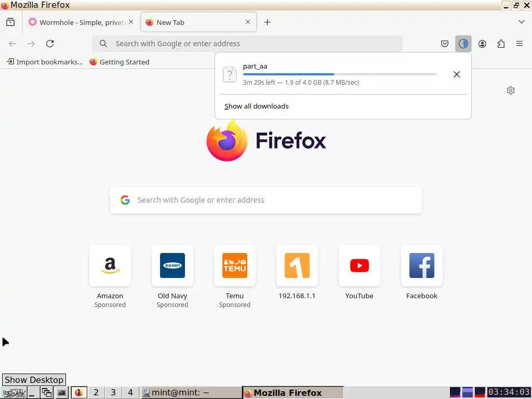Image resolution: width=532 pixels, height=399 pixels.
Task: Click the IceWM start menu button
Action: [x=14, y=393]
